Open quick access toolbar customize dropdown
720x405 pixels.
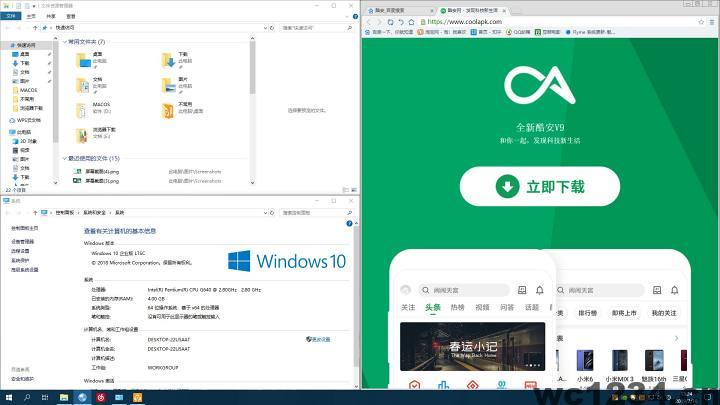[x=34, y=6]
